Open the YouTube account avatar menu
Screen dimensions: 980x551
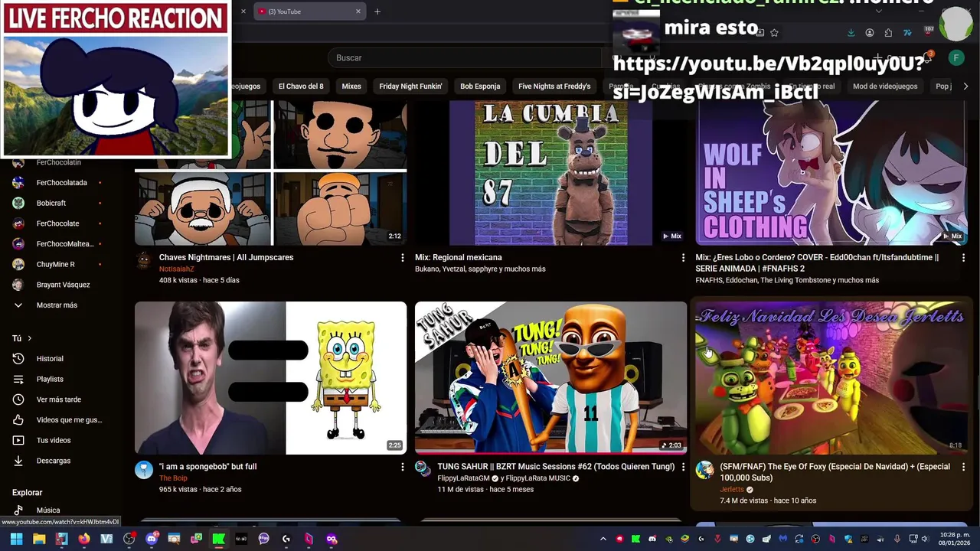[x=956, y=57]
